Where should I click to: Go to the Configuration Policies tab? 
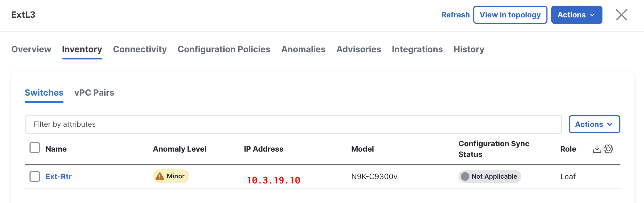click(x=224, y=49)
